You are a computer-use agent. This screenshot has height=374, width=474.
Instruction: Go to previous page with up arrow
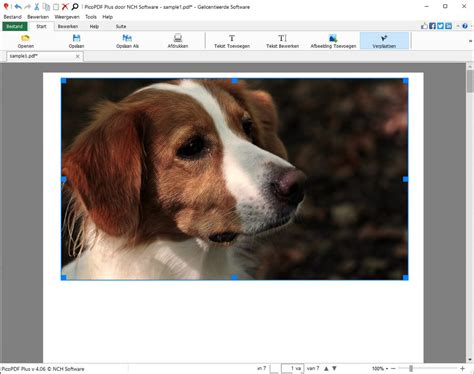click(x=326, y=368)
